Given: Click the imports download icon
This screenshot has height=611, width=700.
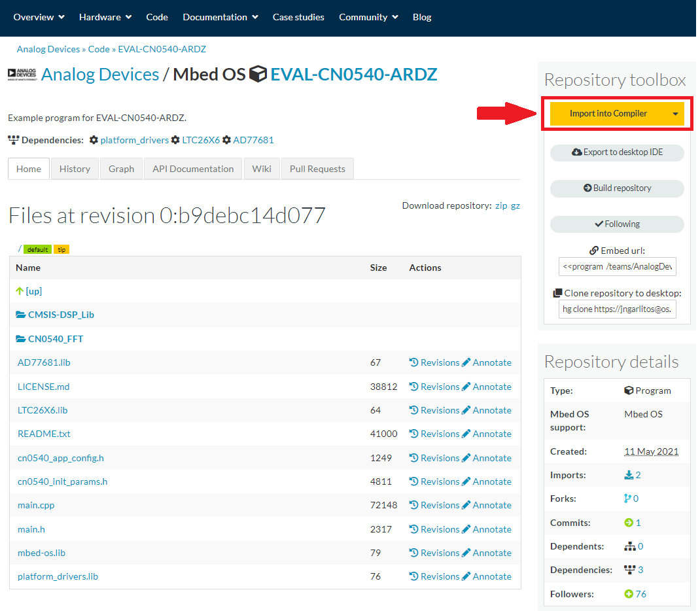Looking at the screenshot, I should coord(629,475).
